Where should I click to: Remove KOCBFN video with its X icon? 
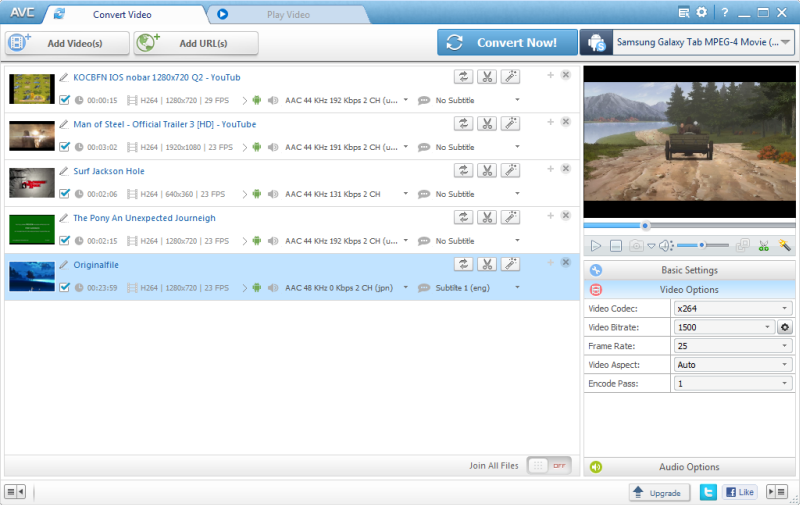click(x=566, y=75)
